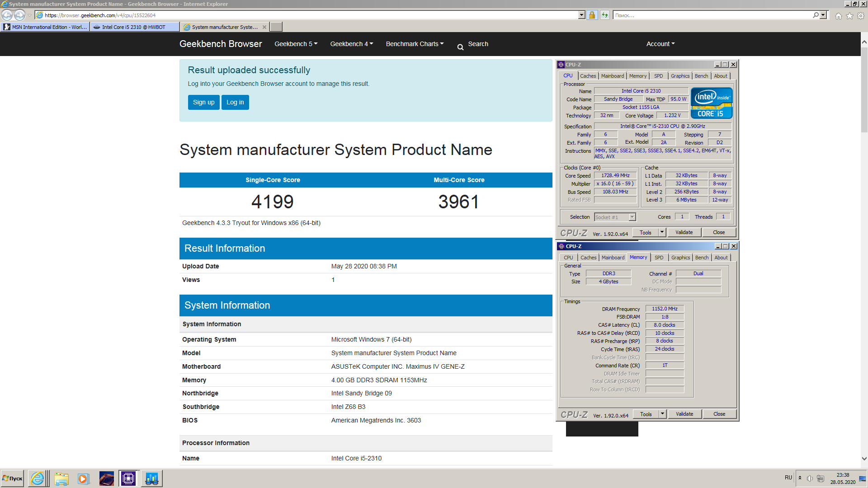This screenshot has width=868, height=488.
Task: Open a new browser tab
Action: tap(276, 27)
